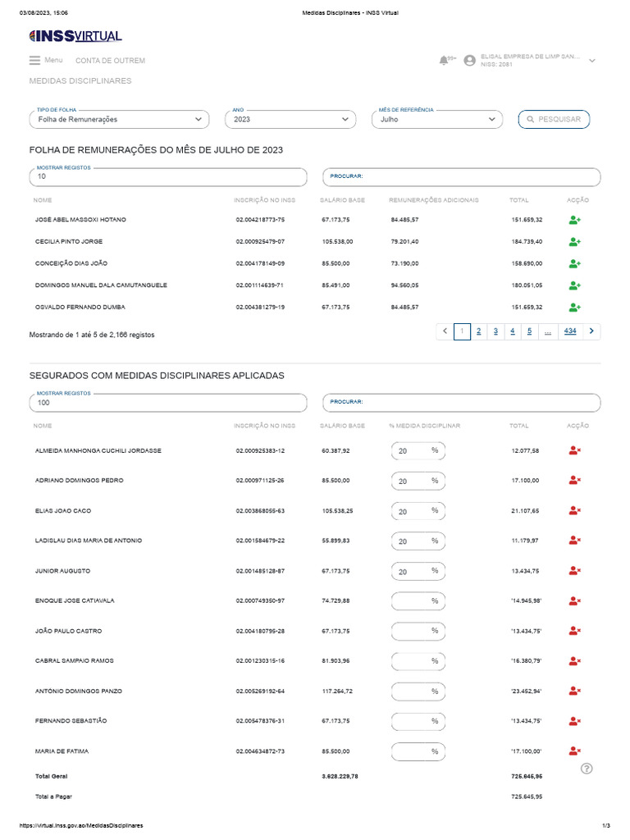Go to next page arrow
630x840 pixels.
tap(591, 331)
